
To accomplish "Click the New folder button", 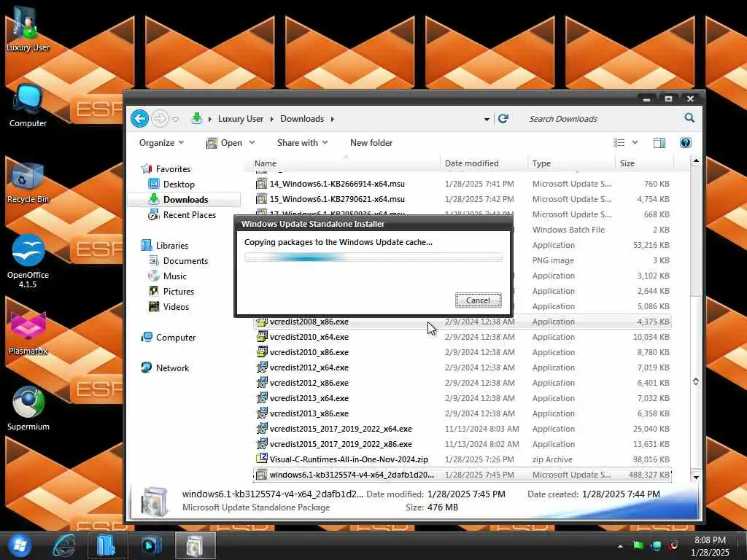I will tap(371, 143).
